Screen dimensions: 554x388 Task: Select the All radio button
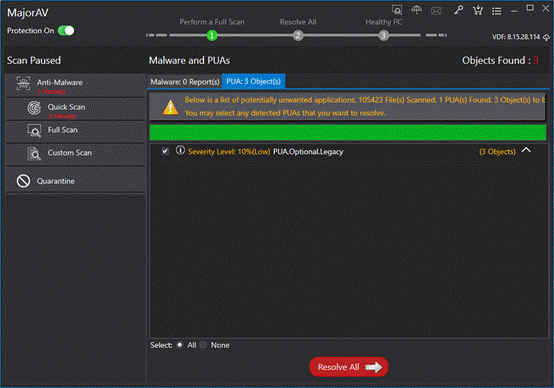[x=180, y=345]
